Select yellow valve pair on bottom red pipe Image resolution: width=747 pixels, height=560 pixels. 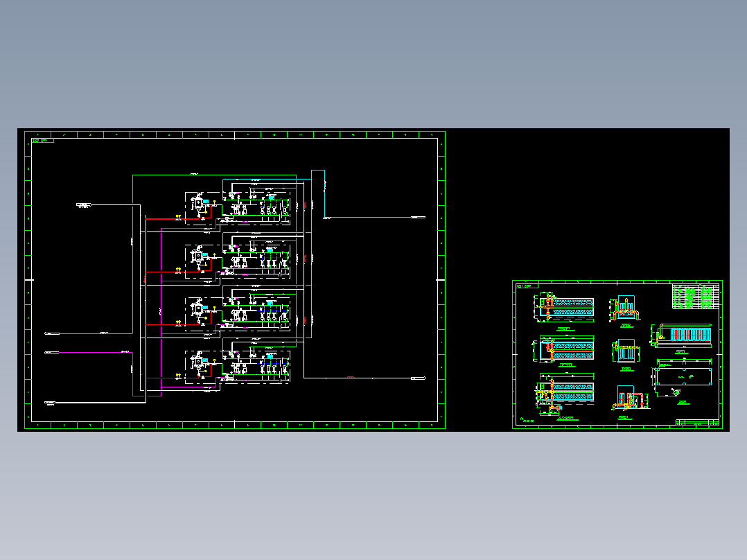(x=178, y=376)
